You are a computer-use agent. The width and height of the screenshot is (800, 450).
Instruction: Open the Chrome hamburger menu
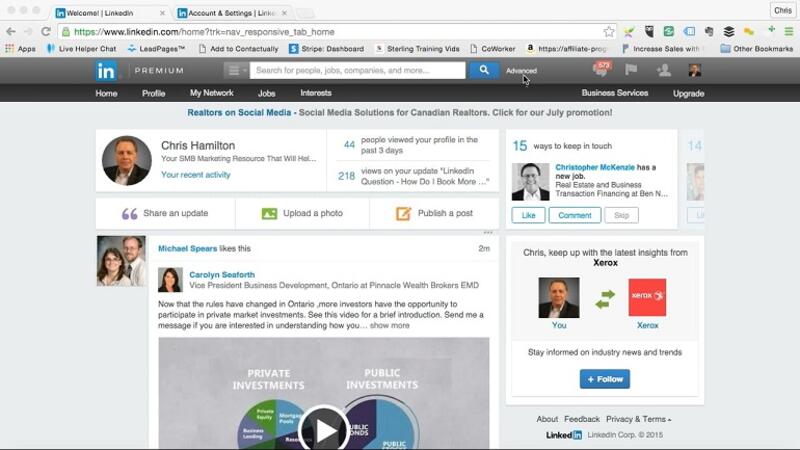click(789, 32)
